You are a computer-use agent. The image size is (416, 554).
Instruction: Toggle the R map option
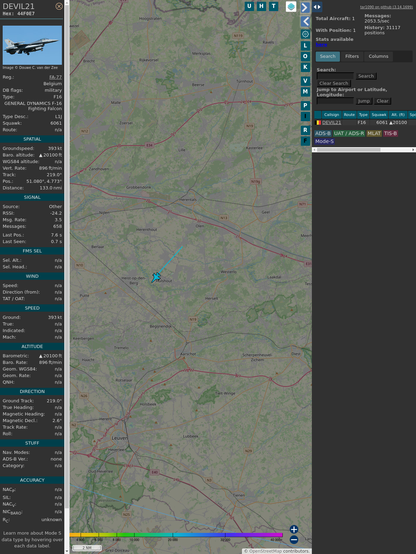305,130
